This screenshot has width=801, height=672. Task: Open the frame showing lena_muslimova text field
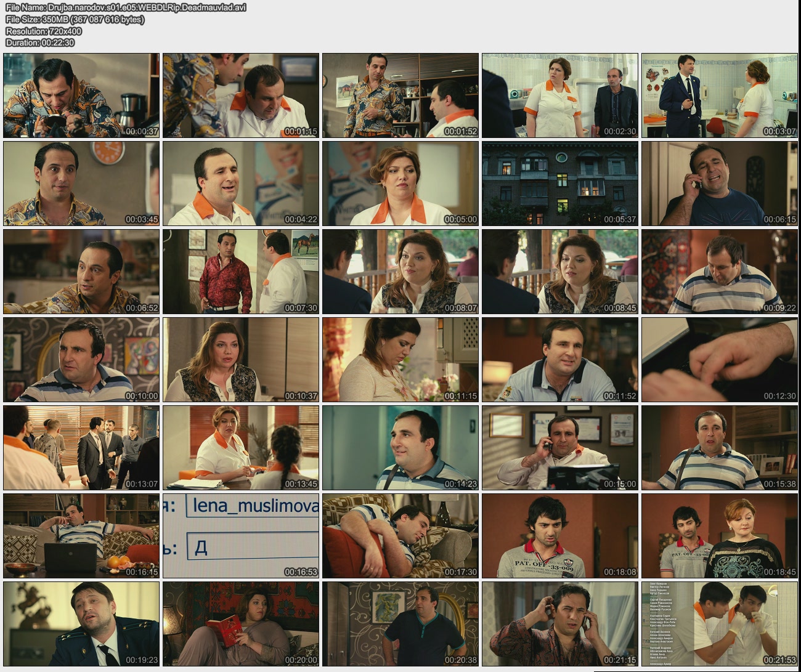point(241,535)
